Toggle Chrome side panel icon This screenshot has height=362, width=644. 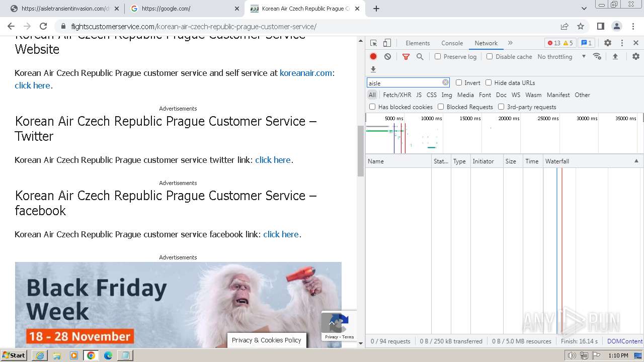pyautogui.click(x=601, y=26)
